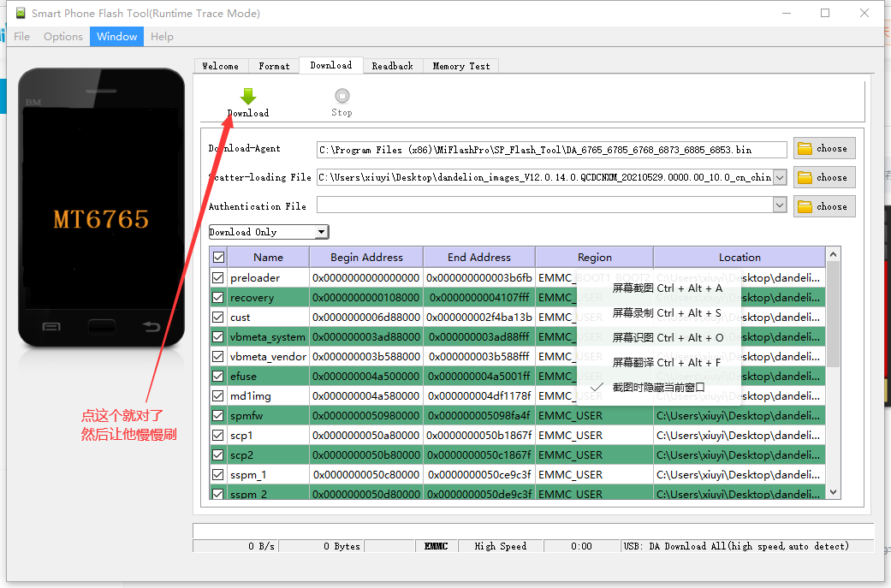891x588 pixels.
Task: Click the Begin Address column header
Action: (x=366, y=258)
